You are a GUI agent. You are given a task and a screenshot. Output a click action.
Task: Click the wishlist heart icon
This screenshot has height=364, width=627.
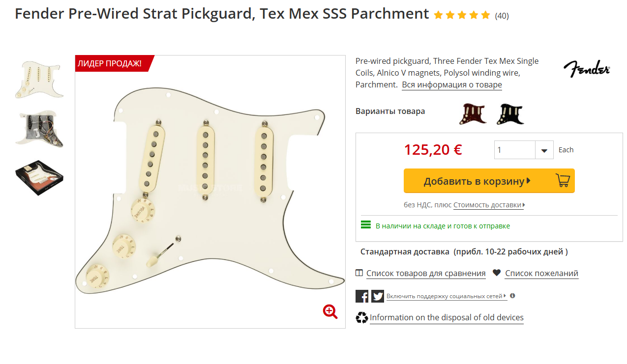(497, 273)
